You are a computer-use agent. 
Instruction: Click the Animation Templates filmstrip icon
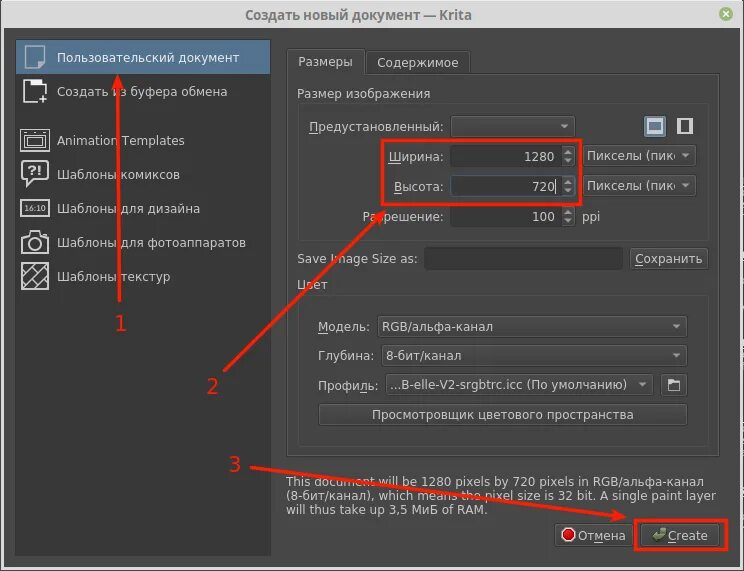[35, 140]
